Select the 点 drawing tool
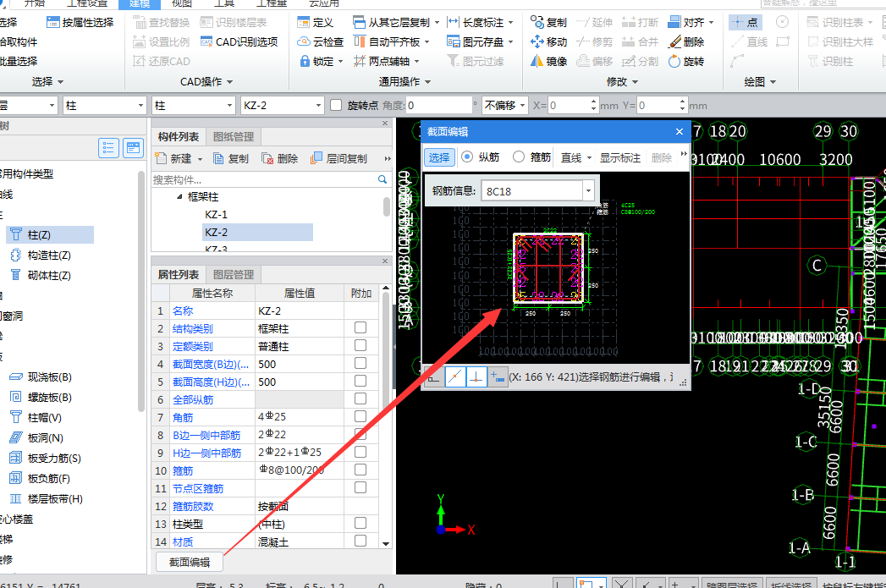Screen dimensions: 886x588 pos(746,23)
